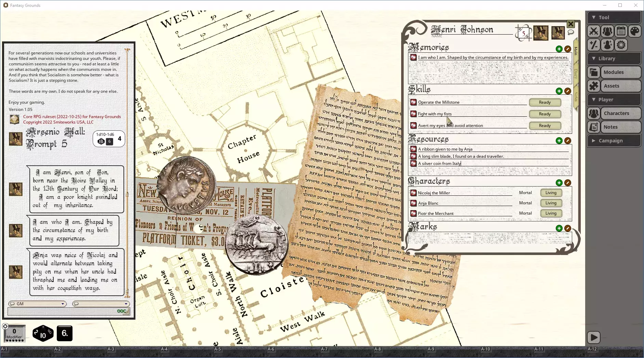
Task: Click the Modifier box
Action: pos(14,334)
